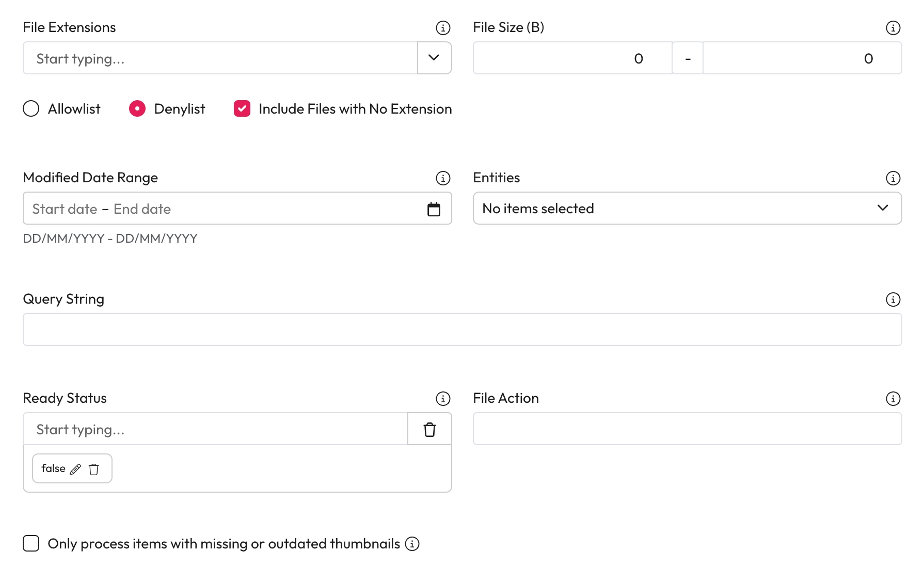Show info for the thumbnails option
924x566 pixels.
coord(412,544)
